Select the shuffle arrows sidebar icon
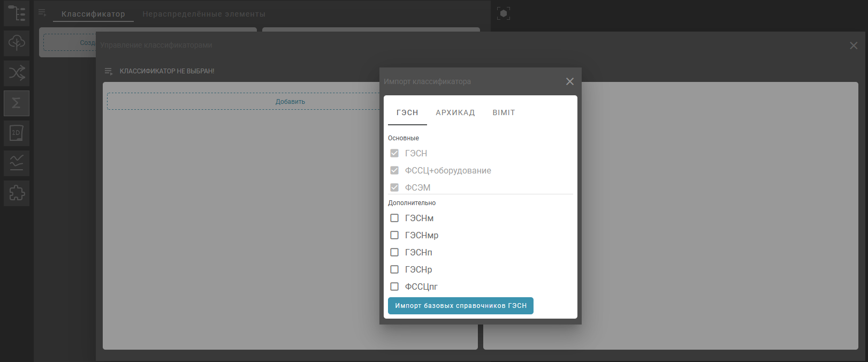Image resolution: width=868 pixels, height=362 pixels. coord(17,73)
